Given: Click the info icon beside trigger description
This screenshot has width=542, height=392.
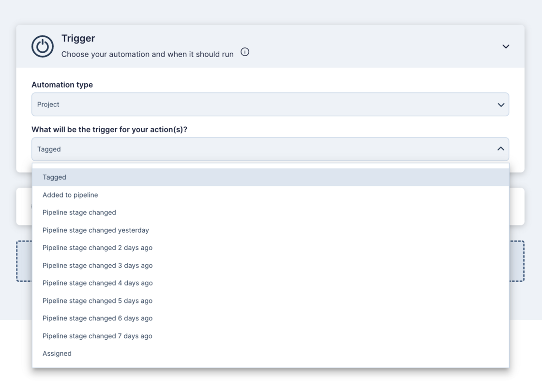Looking at the screenshot, I should (245, 52).
